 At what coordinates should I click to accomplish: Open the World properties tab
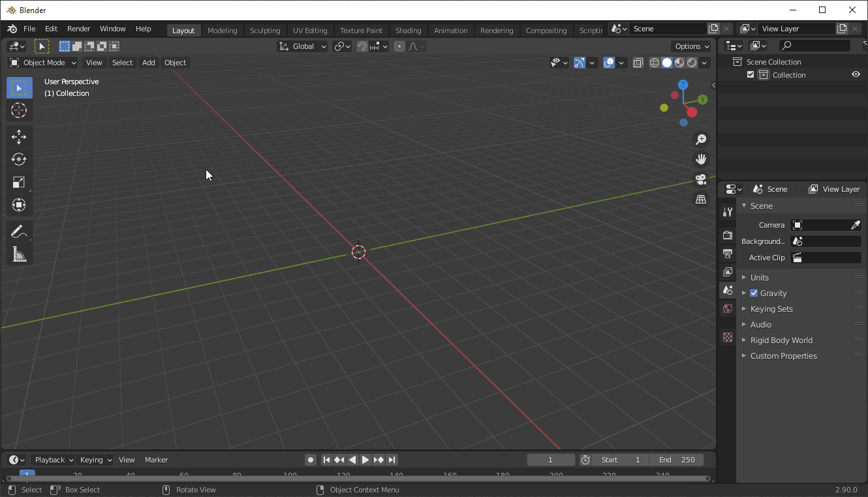coord(727,309)
